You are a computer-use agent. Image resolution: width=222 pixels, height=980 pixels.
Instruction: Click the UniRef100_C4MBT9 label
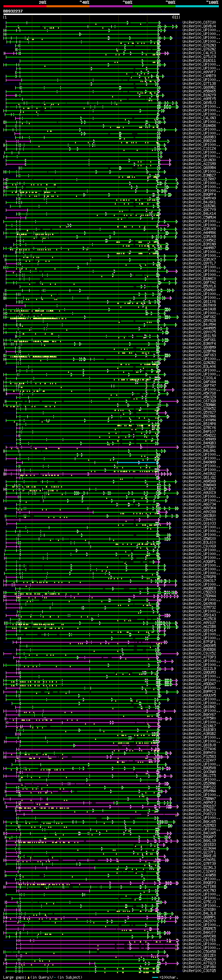click(x=199, y=76)
